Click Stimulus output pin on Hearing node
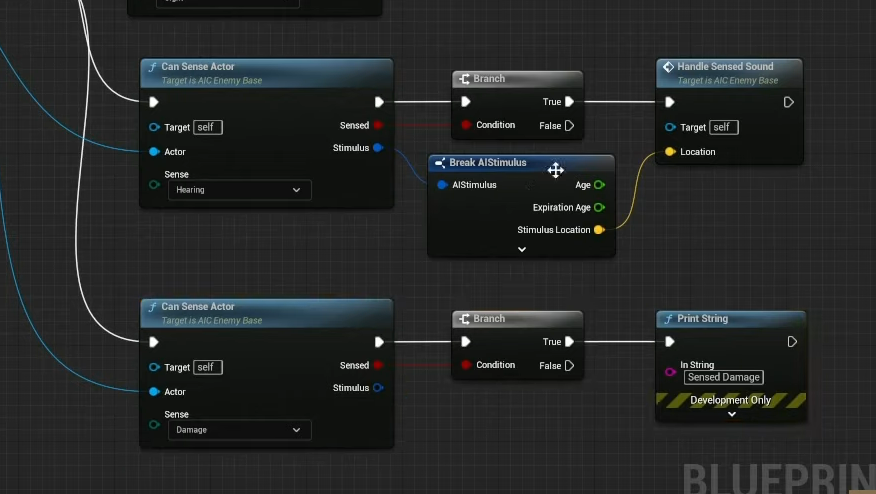The image size is (876, 494). pos(378,148)
